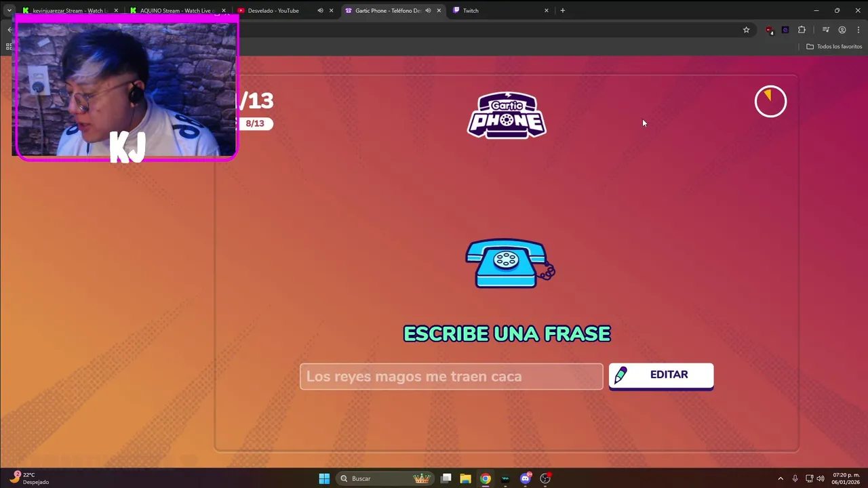Click the microphone tray icon
Viewport: 868px width, 488px height.
(795, 479)
